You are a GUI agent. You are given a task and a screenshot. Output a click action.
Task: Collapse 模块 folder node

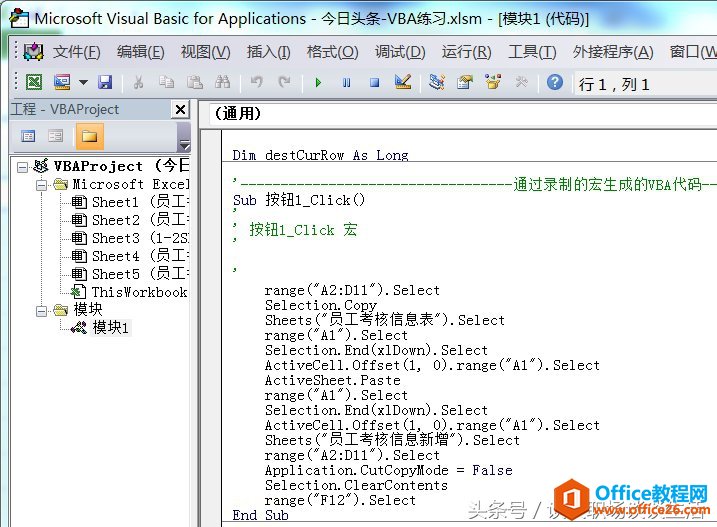[41, 311]
